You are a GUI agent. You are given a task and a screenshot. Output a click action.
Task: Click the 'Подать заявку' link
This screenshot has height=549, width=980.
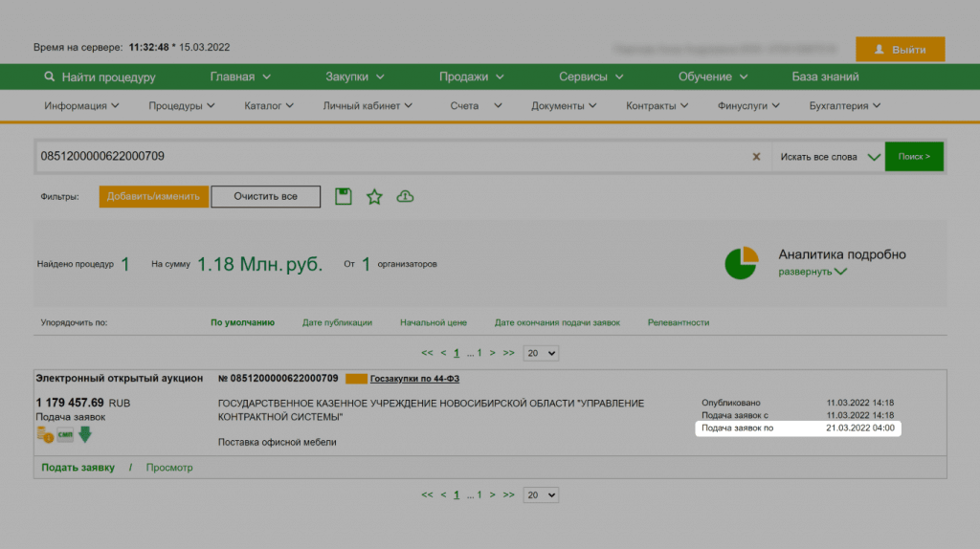(x=78, y=468)
